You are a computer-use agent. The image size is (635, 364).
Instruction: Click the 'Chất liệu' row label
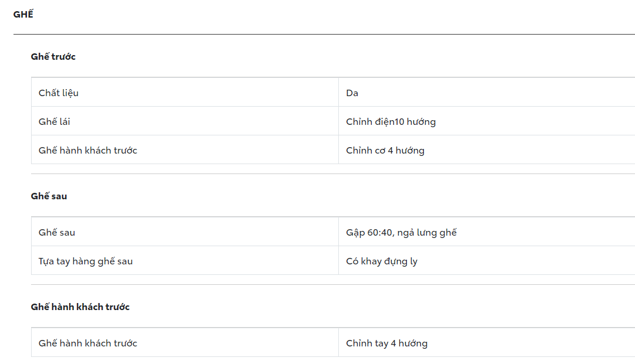tap(59, 93)
